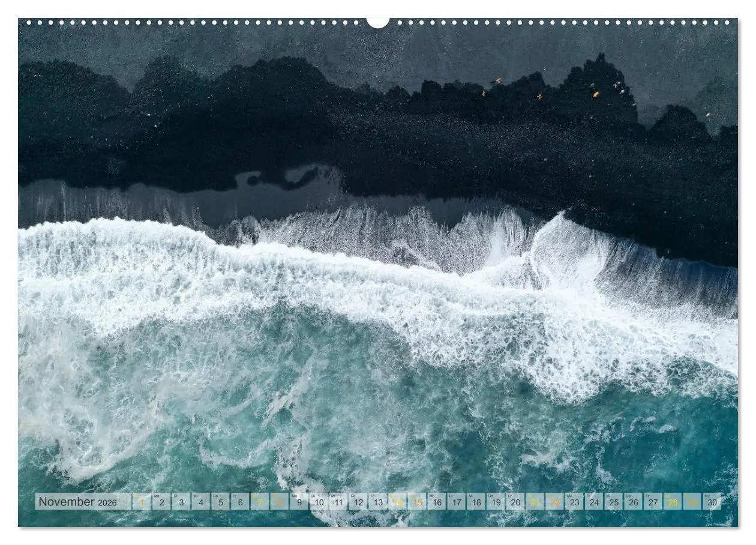Click the yellow first-day cell 1
The image size is (756, 545).
[x=142, y=502]
